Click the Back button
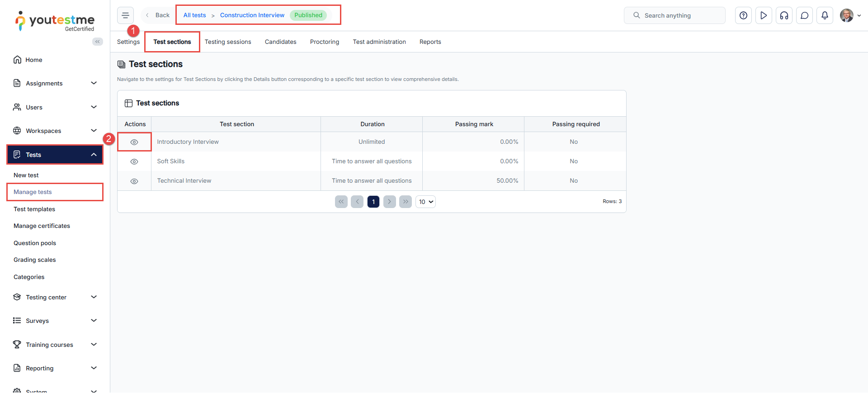The height and width of the screenshot is (393, 868). coord(158,15)
